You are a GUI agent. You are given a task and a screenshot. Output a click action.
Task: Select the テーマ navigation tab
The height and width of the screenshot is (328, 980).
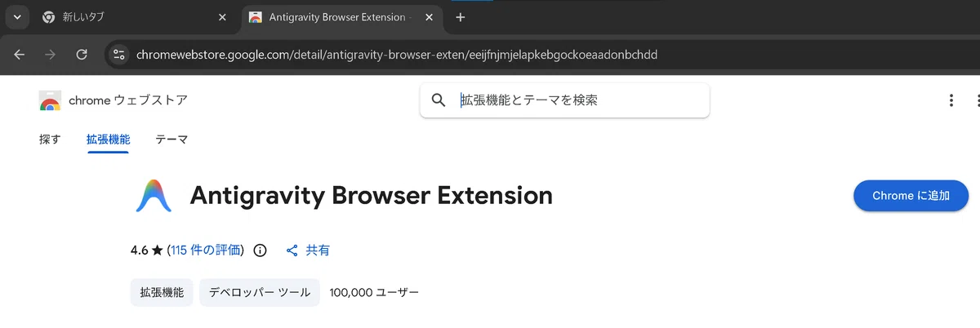(x=171, y=140)
